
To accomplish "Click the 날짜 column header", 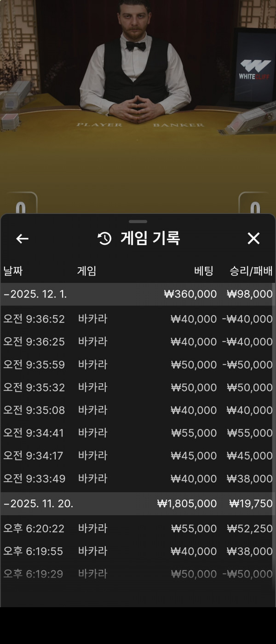I will click(13, 271).
